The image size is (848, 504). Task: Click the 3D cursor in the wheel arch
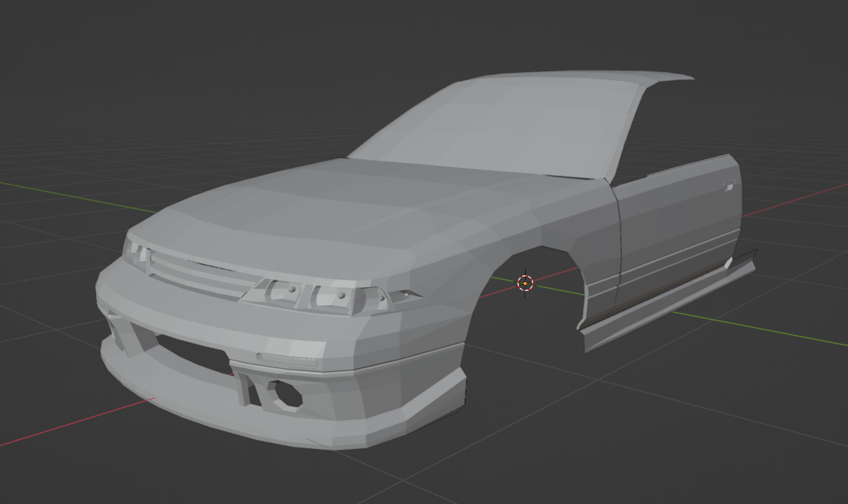[x=525, y=283]
